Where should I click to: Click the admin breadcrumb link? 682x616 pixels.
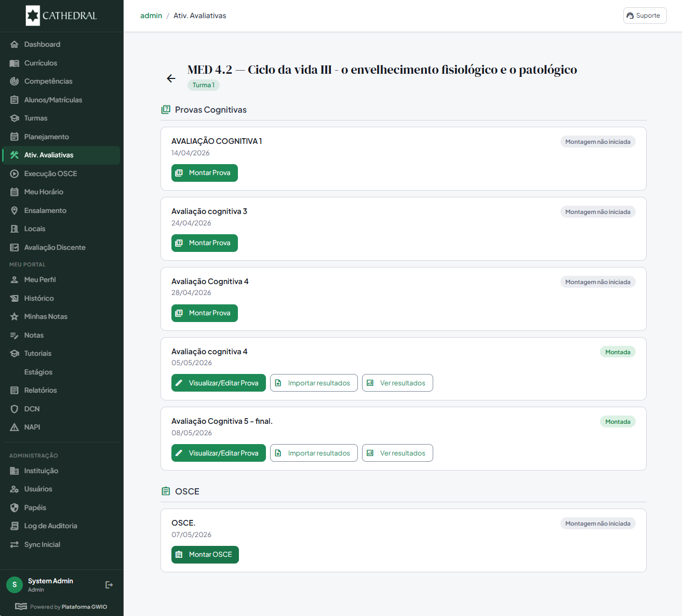pos(151,16)
